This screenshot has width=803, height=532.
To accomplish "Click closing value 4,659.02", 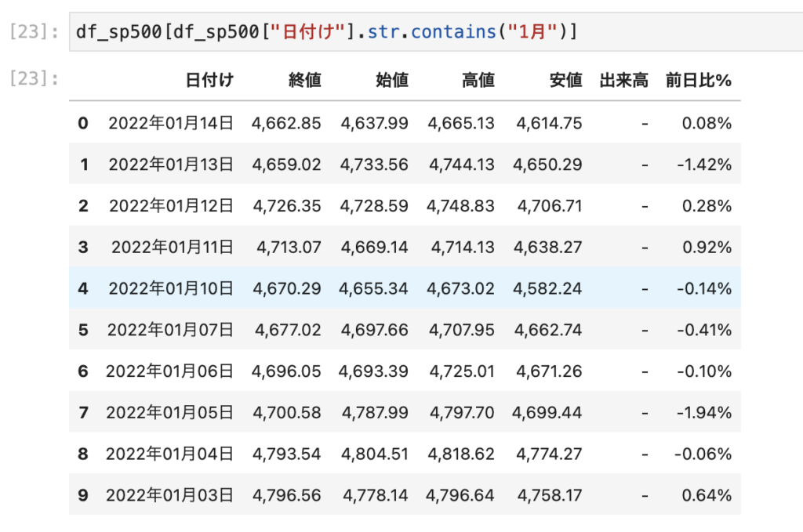I will tap(286, 165).
